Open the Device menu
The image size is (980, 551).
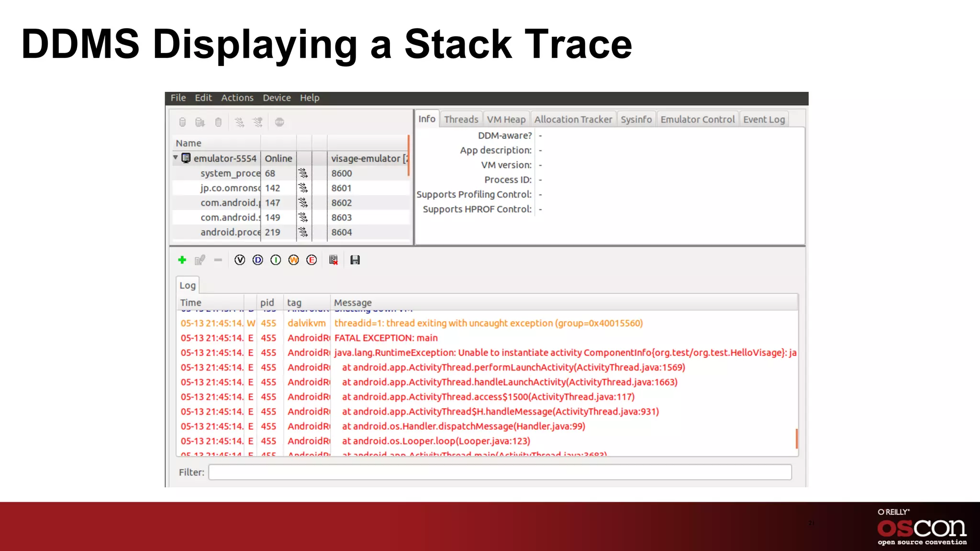pos(277,98)
